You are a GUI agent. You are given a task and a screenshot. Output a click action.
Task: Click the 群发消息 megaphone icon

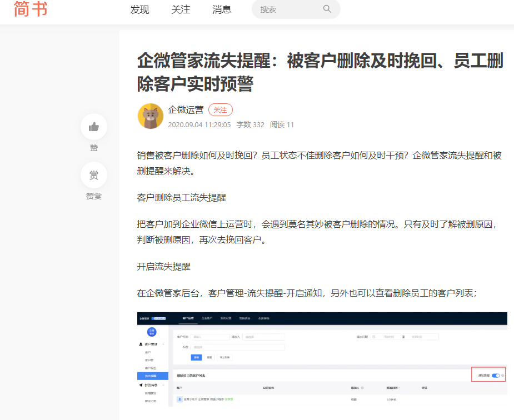coord(140,385)
